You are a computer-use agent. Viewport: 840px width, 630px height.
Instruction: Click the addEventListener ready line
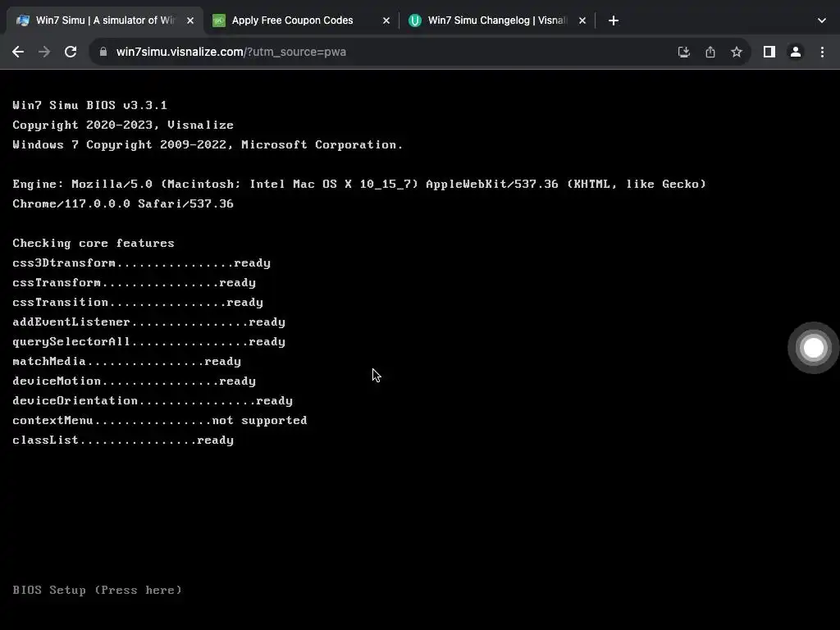149,322
